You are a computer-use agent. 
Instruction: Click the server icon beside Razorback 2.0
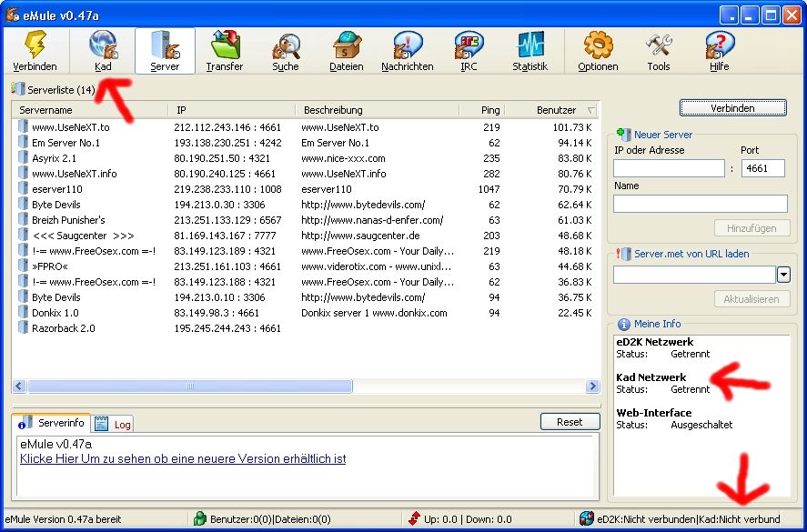point(23,327)
